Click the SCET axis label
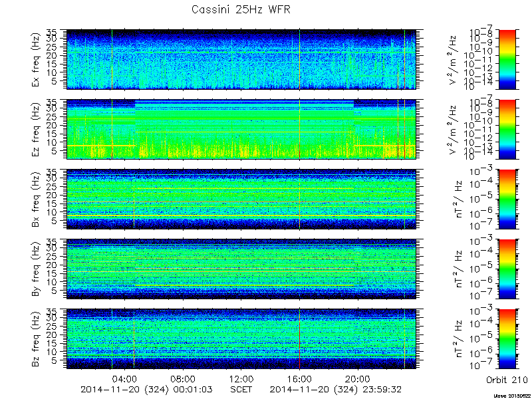The width and height of the screenshot is (532, 399). tap(241, 389)
